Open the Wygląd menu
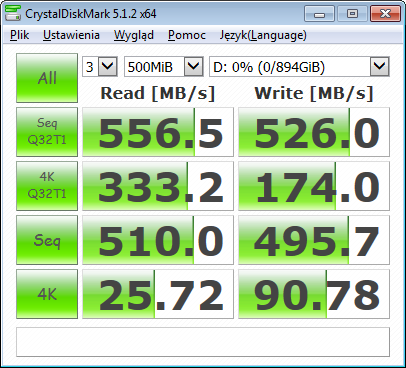 click(x=134, y=35)
